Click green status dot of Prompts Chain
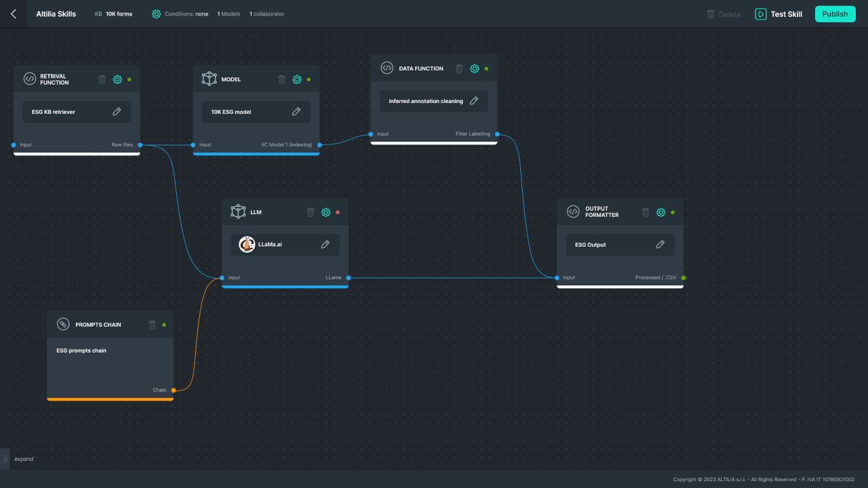 coord(164,325)
